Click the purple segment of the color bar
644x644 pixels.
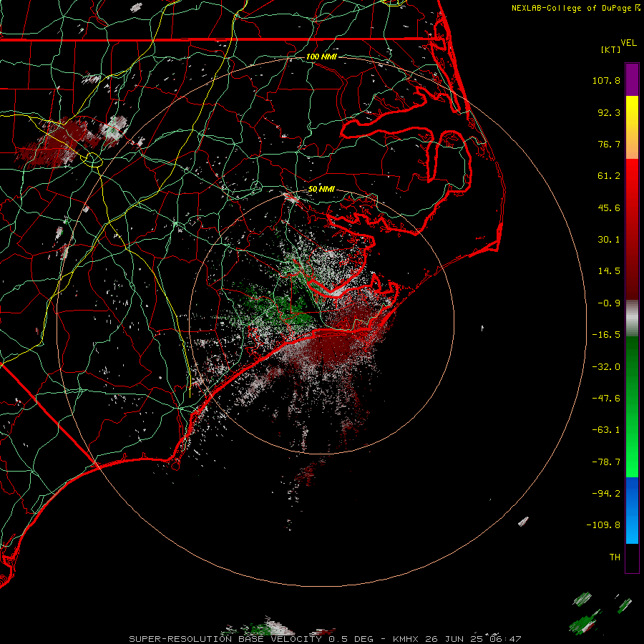pyautogui.click(x=632, y=79)
